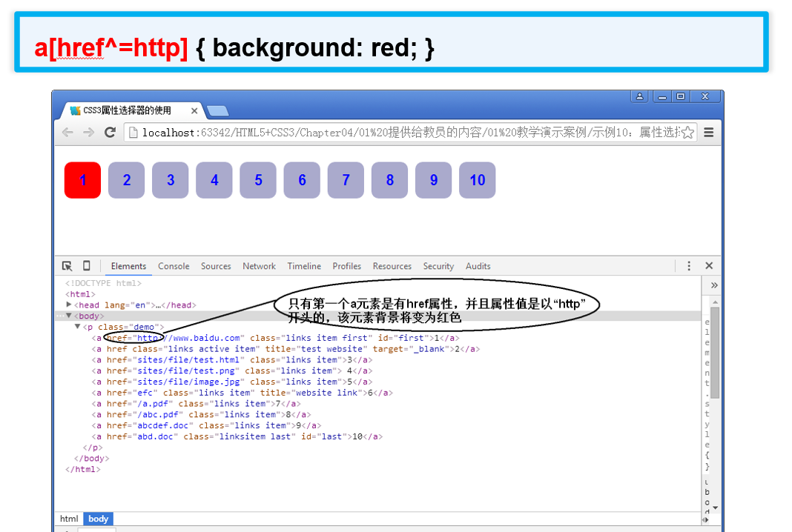The height and width of the screenshot is (532, 792).
Task: Close the CSS3 tab with X
Action: tap(194, 110)
